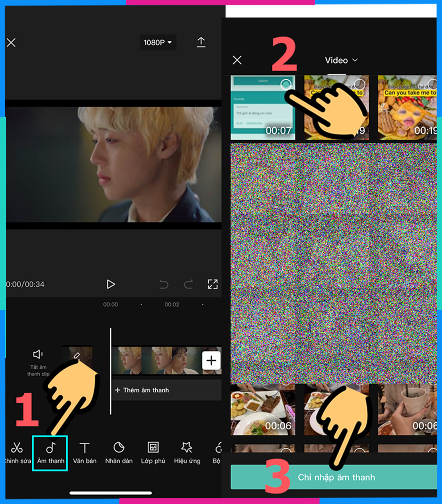This screenshot has height=504, width=442.
Task: Play the video preview
Action: point(111,284)
